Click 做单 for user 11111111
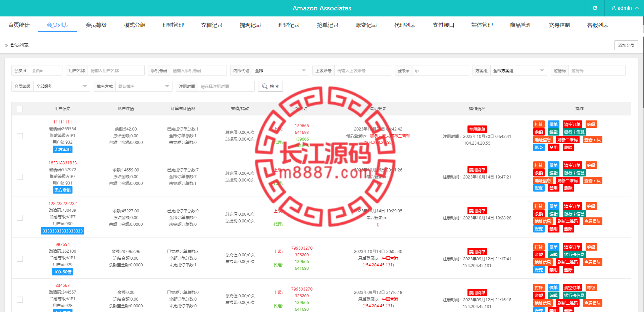 (x=553, y=124)
